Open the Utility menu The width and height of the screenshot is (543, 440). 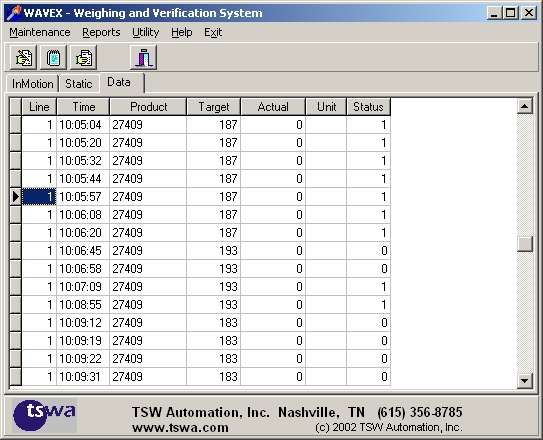pos(145,32)
